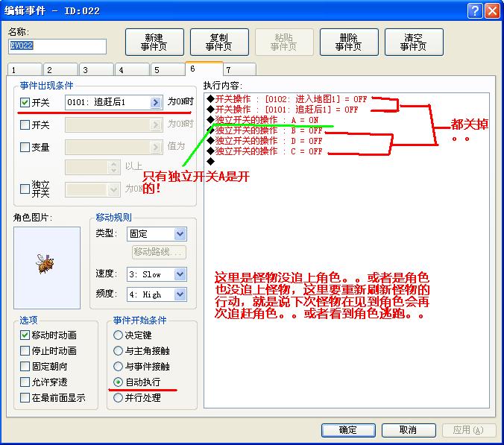Enable the 独立开关 condition checkbox

click(x=25, y=189)
